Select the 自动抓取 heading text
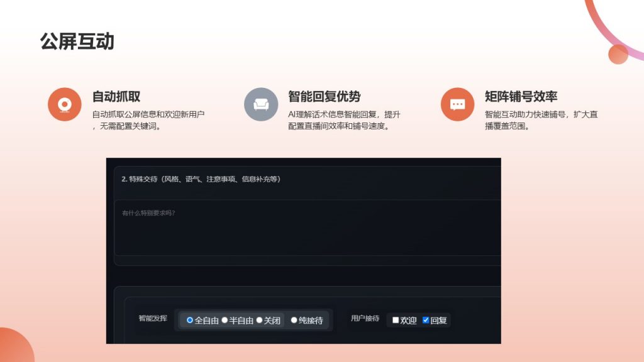The image size is (644, 362). [116, 97]
